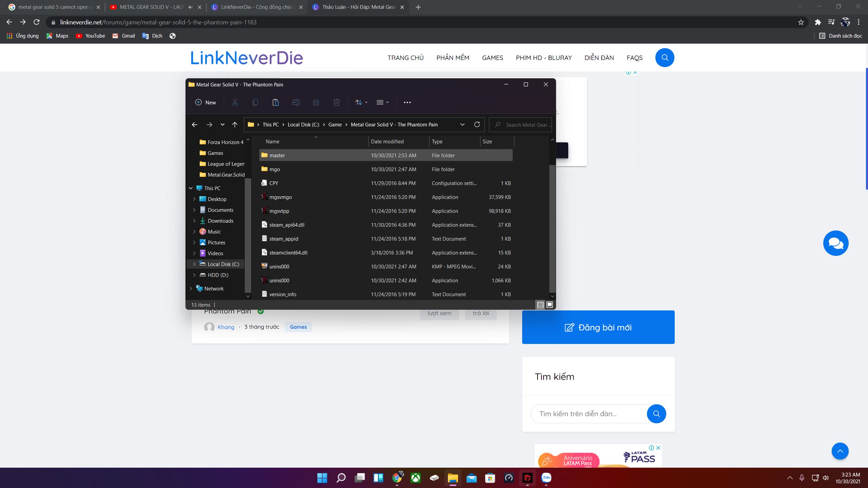
Task: Open the mgo folder
Action: tap(274, 169)
